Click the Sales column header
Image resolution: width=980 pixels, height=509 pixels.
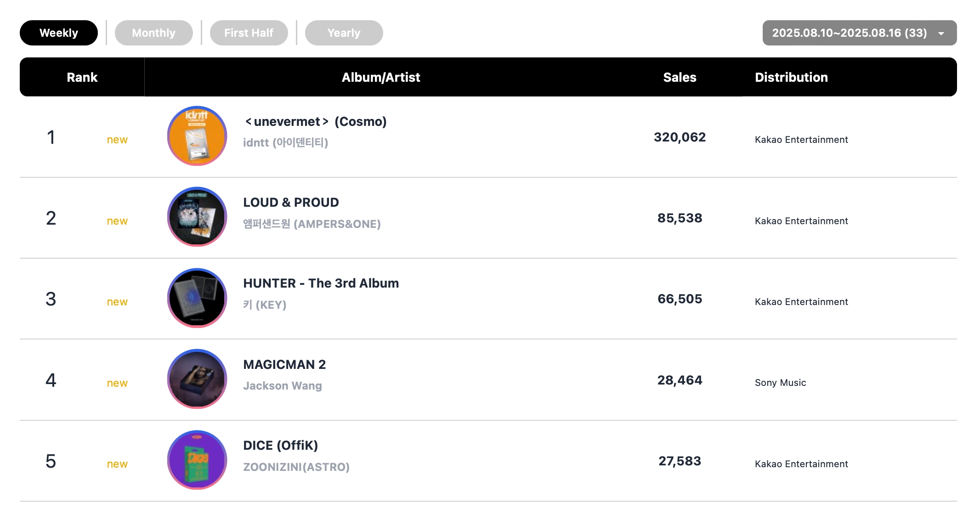pyautogui.click(x=680, y=77)
